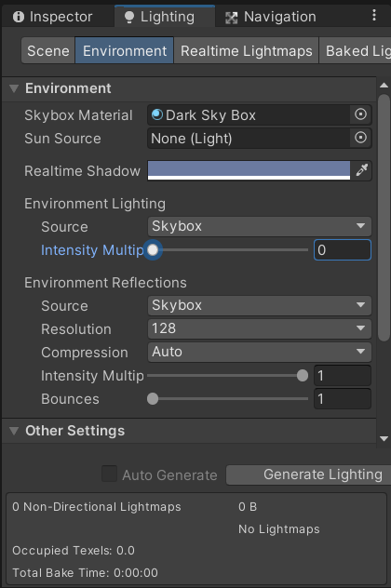Click the Environment Reflections heading
The width and height of the screenshot is (391, 588).
click(x=105, y=283)
